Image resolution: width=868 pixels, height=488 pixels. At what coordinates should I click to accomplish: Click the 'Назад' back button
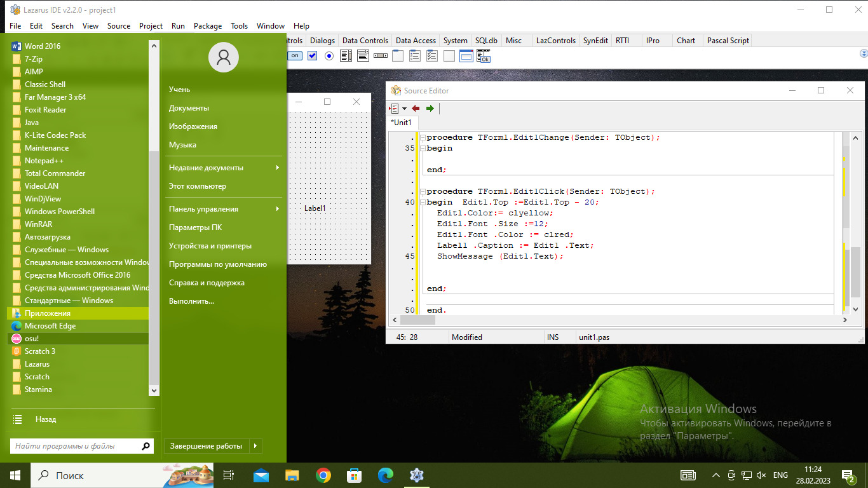tap(46, 419)
